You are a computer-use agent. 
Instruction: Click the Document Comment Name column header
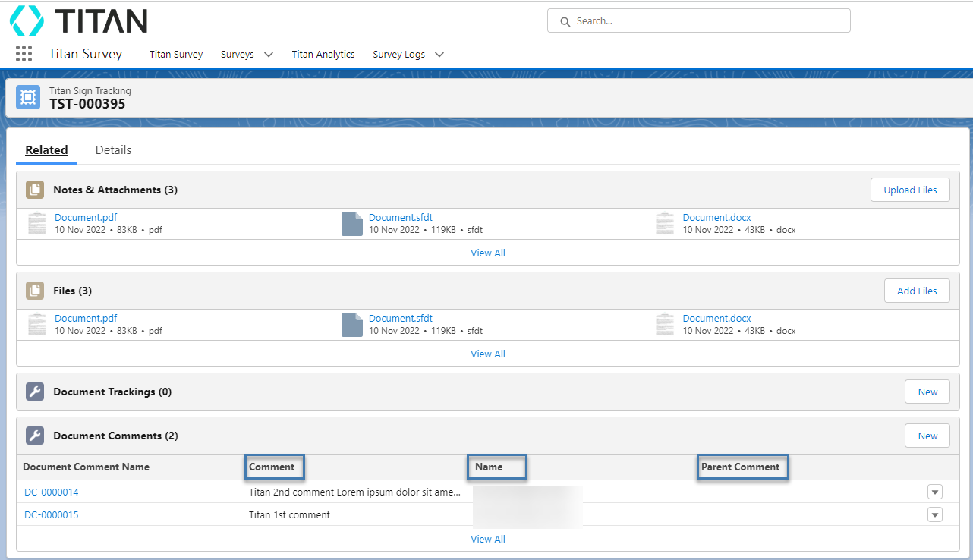click(87, 467)
